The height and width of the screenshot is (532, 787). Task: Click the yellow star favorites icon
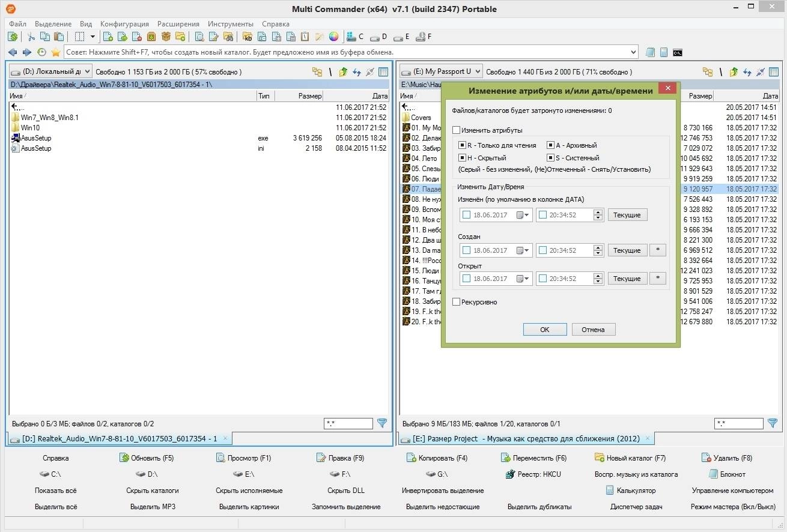[56, 52]
